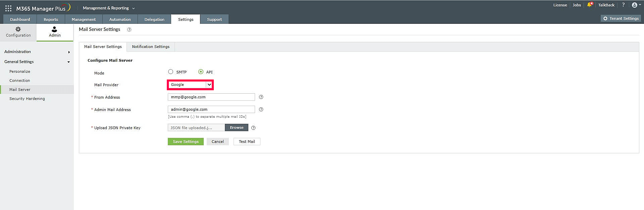
Task: Open Mail Server in sidebar
Action: [20, 90]
